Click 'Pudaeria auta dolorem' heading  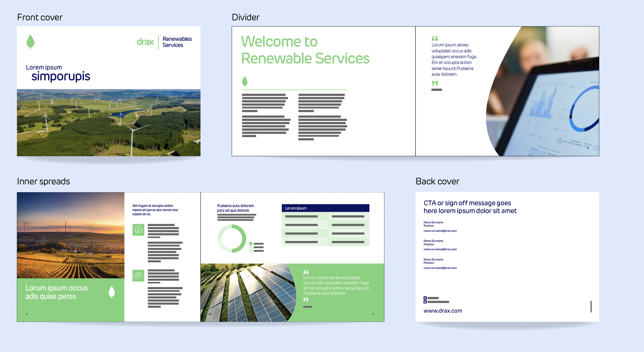tap(235, 208)
